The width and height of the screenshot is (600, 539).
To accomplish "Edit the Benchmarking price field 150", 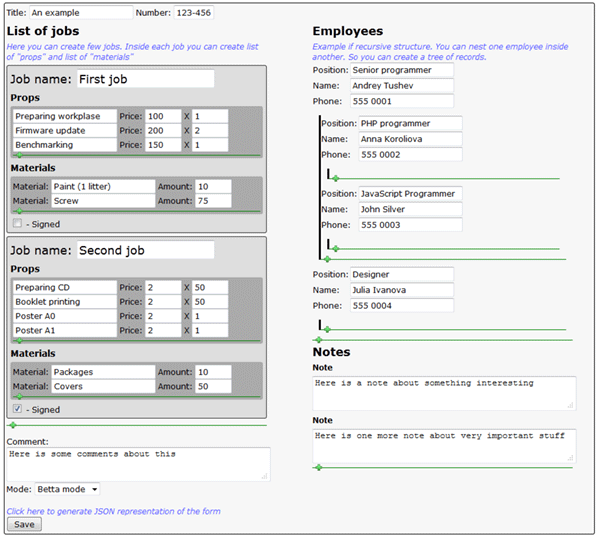I will click(163, 145).
